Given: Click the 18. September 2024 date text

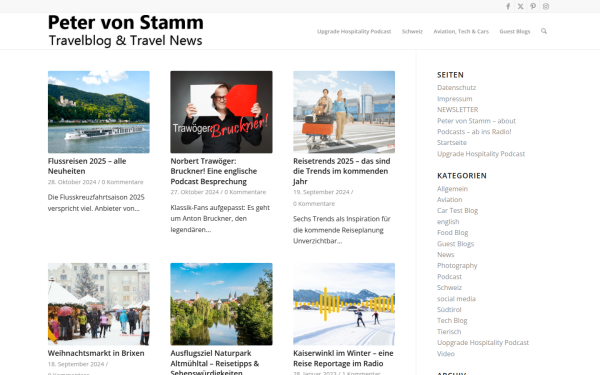Looking at the screenshot, I should tap(76, 364).
